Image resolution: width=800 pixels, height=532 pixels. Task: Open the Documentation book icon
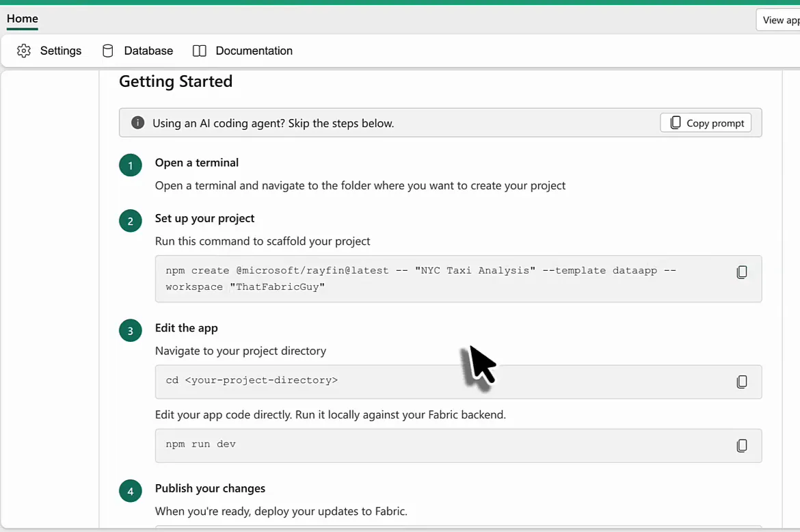[200, 51]
